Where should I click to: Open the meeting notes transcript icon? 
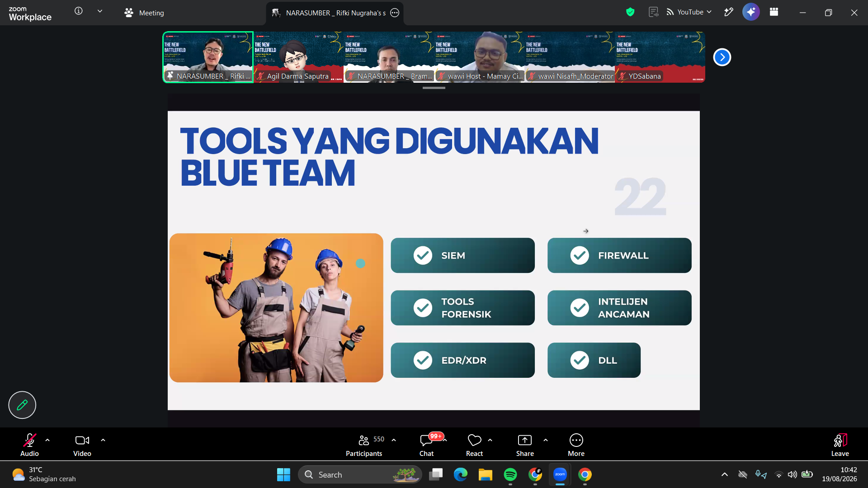(x=653, y=12)
